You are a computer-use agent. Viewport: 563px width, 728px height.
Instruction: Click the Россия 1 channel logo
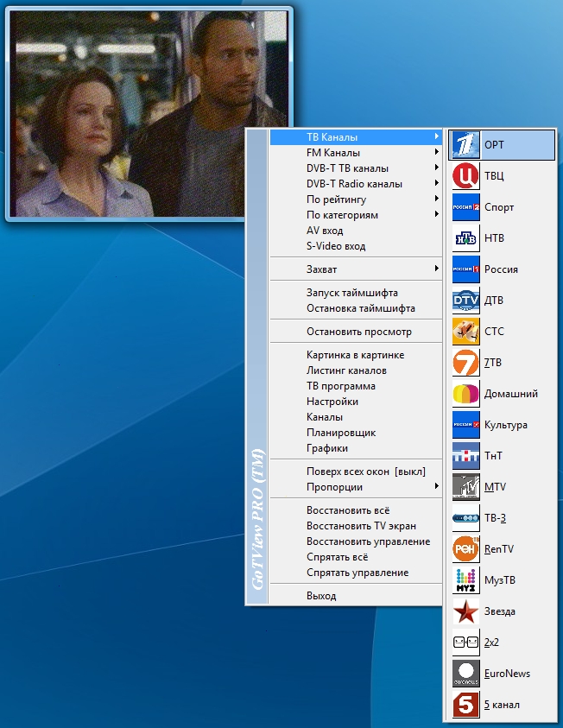[x=466, y=269]
